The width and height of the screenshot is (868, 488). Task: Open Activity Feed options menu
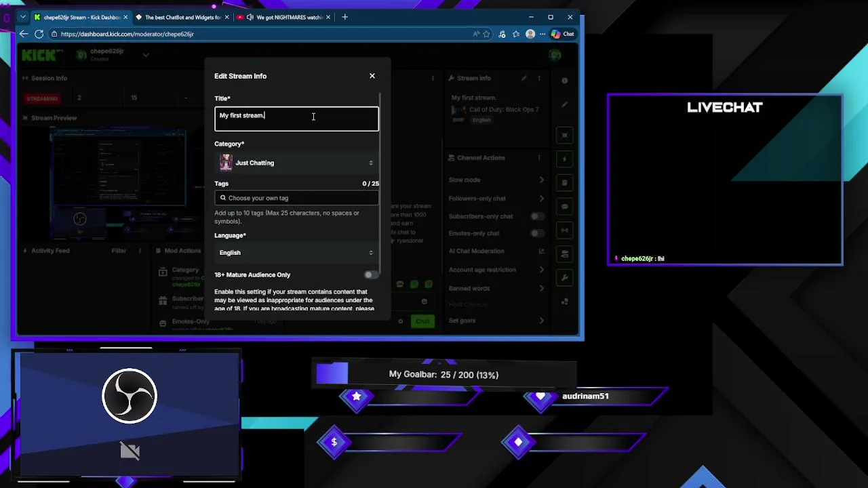(140, 251)
